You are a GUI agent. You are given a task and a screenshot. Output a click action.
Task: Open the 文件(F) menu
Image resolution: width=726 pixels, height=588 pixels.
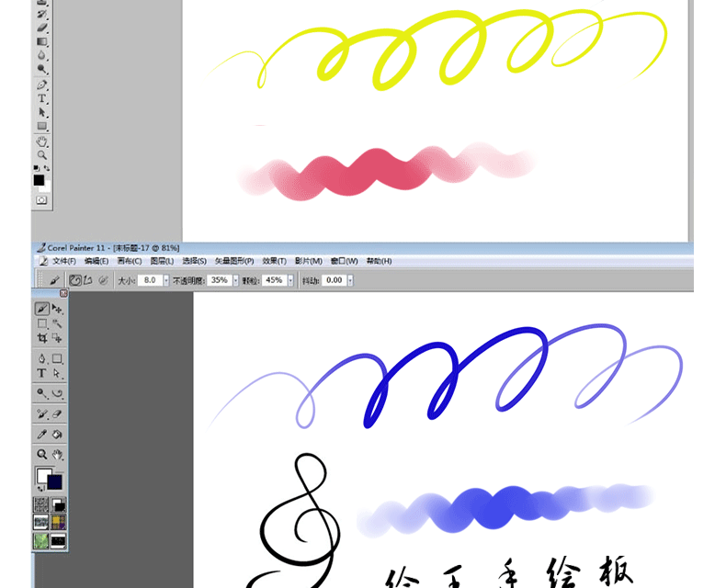point(64,261)
